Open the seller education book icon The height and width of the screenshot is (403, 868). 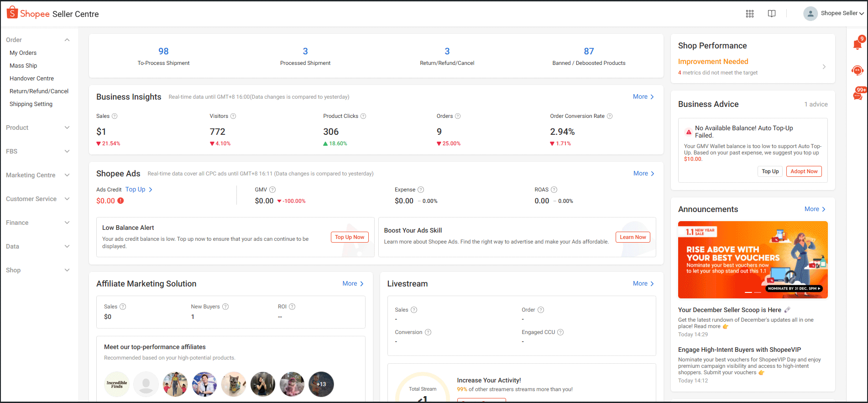tap(772, 14)
